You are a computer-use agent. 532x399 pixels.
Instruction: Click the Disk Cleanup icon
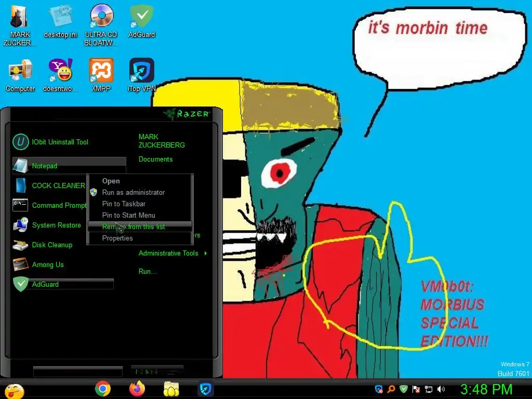click(20, 245)
